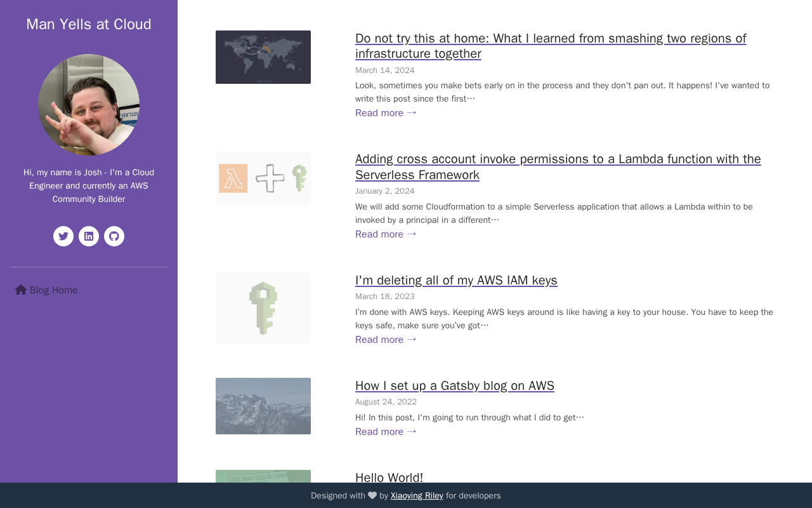Image resolution: width=812 pixels, height=508 pixels.
Task: Open the Hello World post title
Action: pos(389,478)
